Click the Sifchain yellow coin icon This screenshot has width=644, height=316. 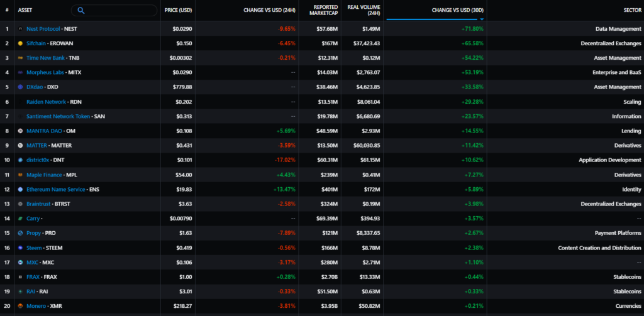(20, 43)
